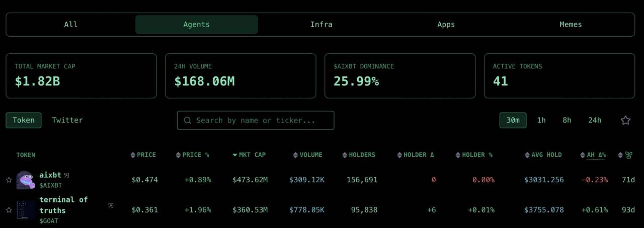Star the terminal of truths token
Viewport: 644px width, 228px height.
[x=9, y=210]
